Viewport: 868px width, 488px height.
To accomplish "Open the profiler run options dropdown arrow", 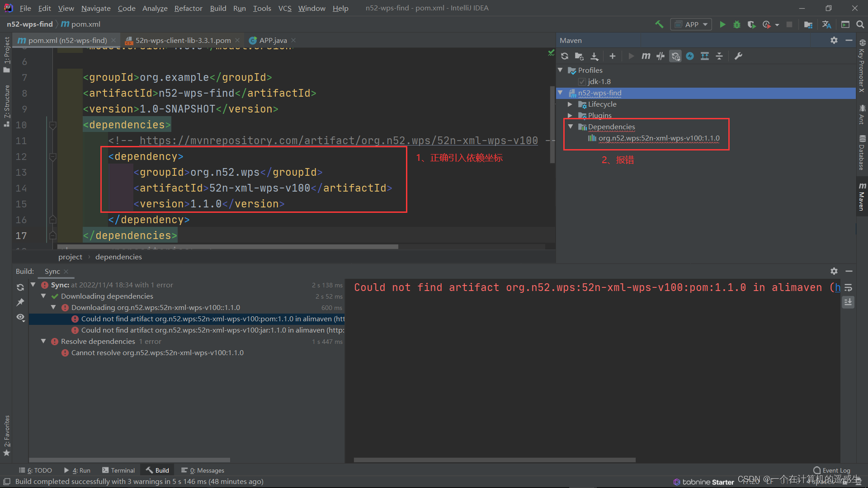I will point(777,25).
